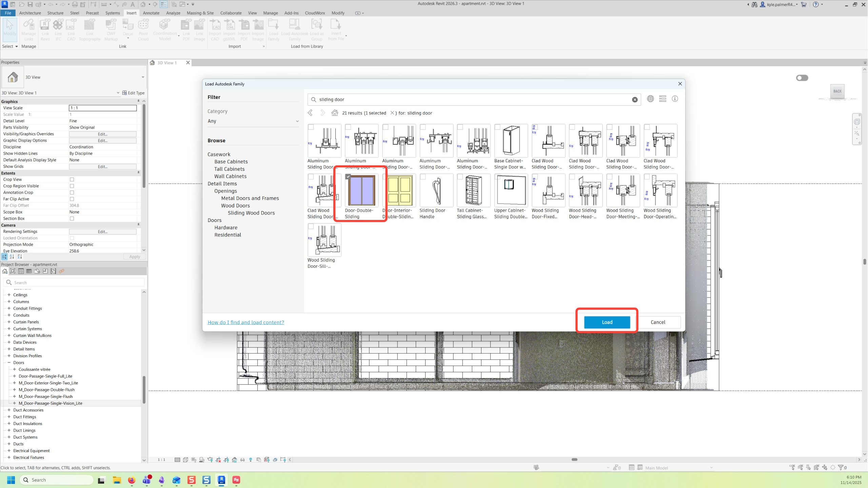The width and height of the screenshot is (868, 488).
Task: Open Firefox from the taskbar
Action: coord(132,480)
